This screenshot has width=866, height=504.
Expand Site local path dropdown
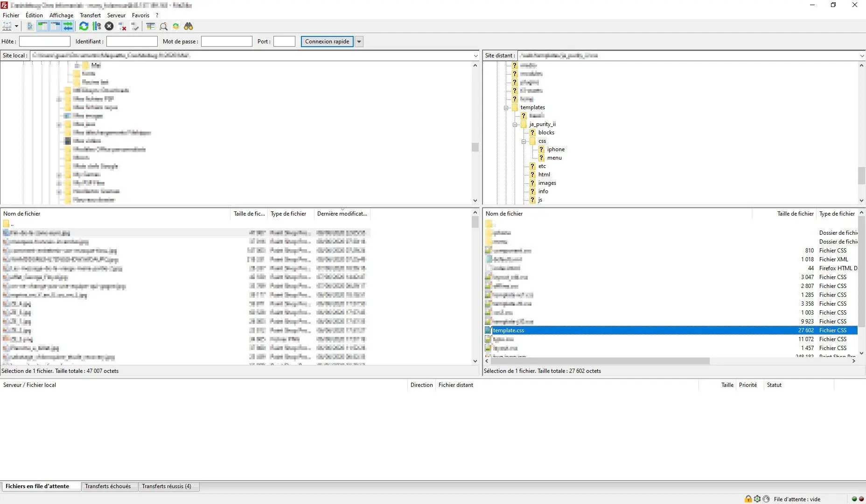pos(475,56)
